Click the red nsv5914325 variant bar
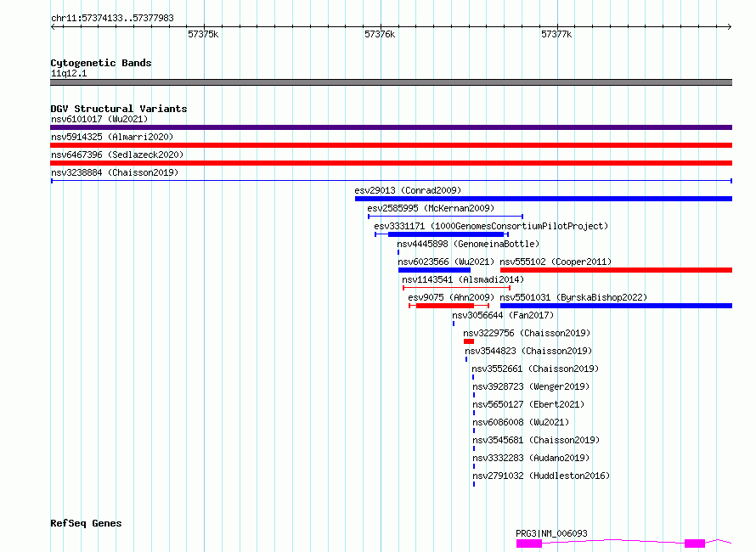 (x=391, y=145)
